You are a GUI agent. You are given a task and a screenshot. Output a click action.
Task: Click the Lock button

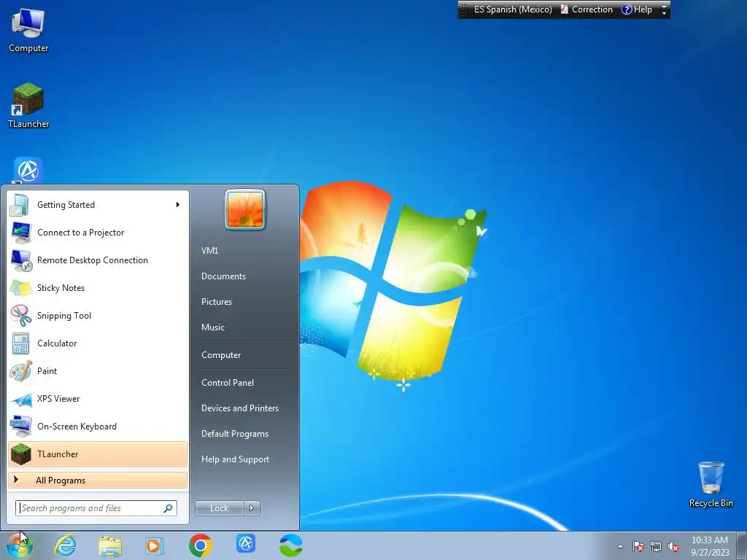pos(219,508)
